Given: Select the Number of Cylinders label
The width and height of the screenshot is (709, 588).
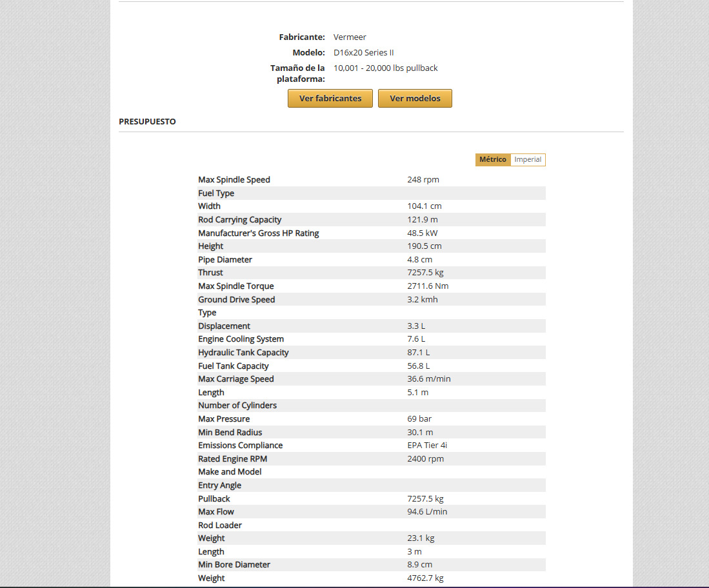Looking at the screenshot, I should 237,406.
